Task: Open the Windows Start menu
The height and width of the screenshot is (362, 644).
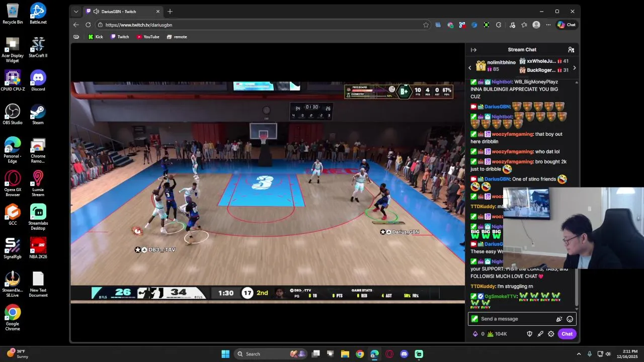Action: click(225, 354)
